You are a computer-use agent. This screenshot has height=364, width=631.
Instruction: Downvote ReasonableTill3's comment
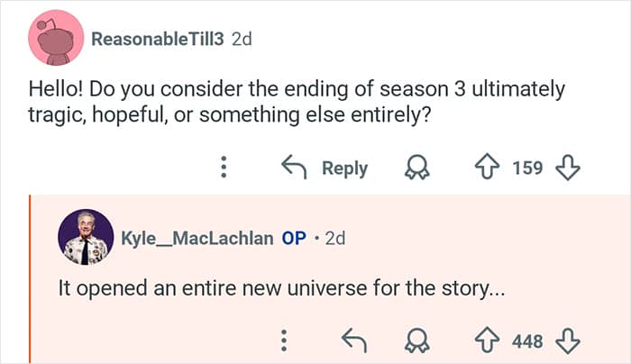click(x=567, y=168)
